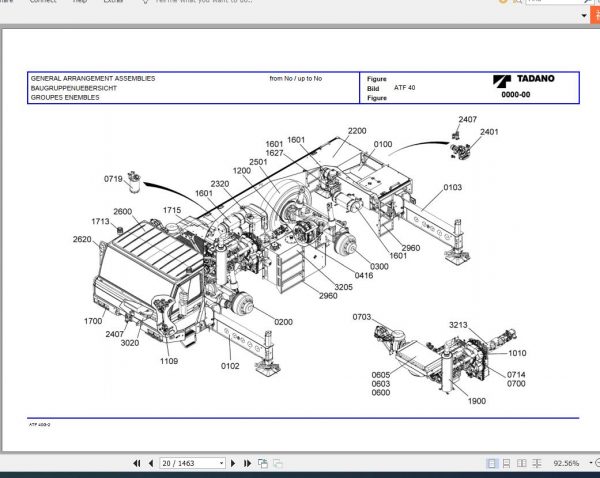
Task: Enable continuous page scrolling mode
Action: (507, 463)
